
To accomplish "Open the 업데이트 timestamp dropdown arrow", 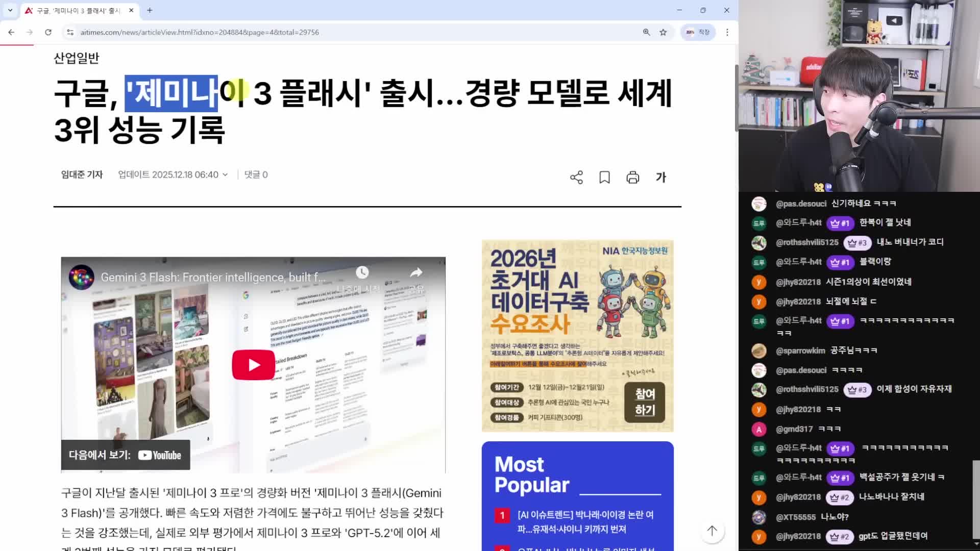I will coord(225,174).
